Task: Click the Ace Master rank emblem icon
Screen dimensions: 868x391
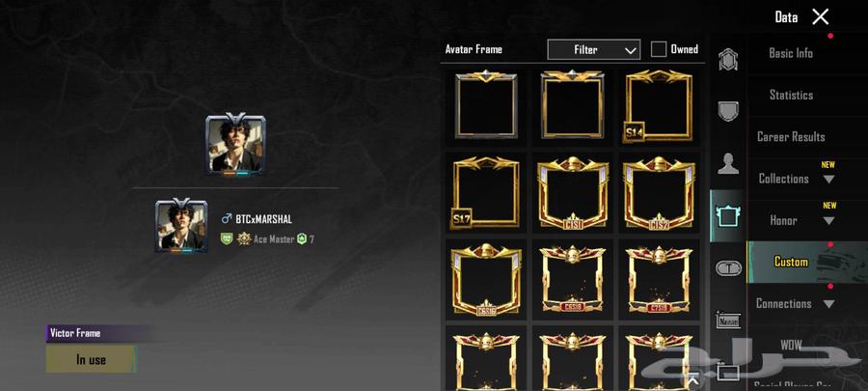Action: (244, 239)
